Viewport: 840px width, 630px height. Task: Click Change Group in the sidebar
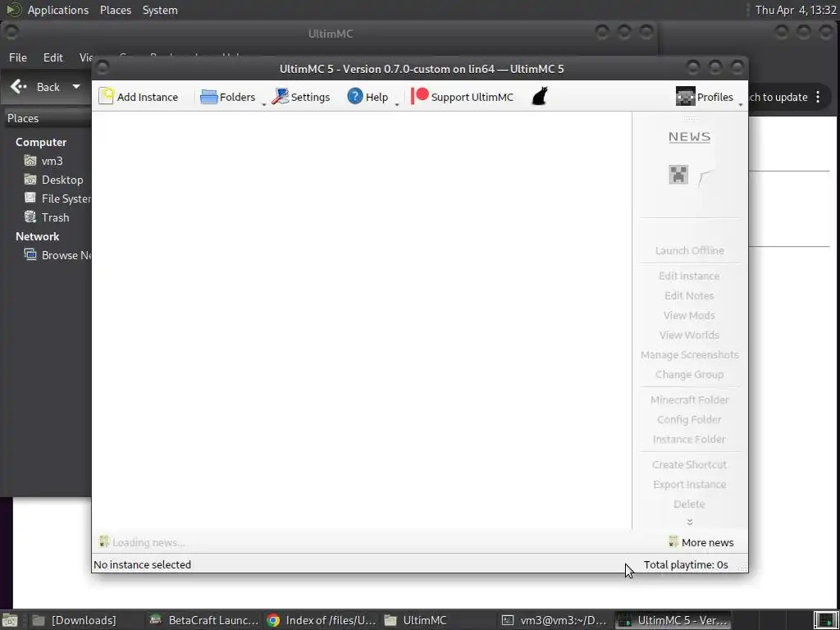click(x=689, y=374)
